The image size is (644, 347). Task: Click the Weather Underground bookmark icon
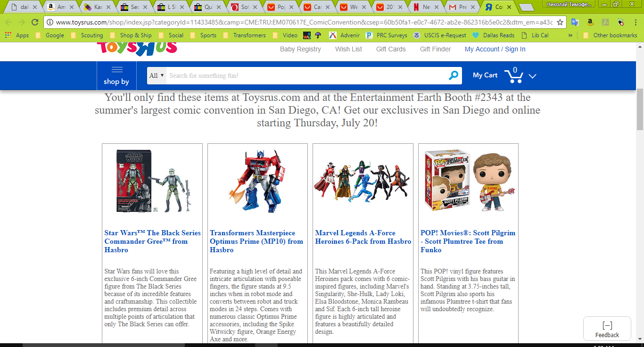(x=306, y=35)
